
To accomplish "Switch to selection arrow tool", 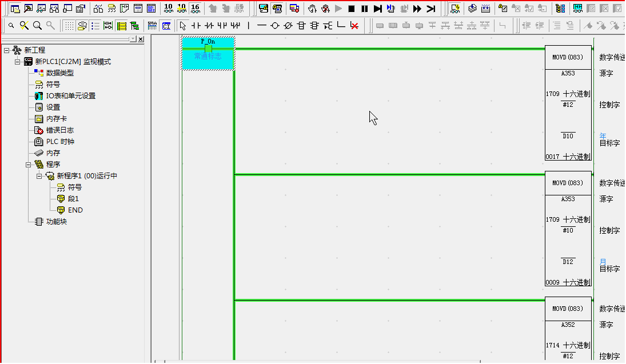I will (182, 26).
